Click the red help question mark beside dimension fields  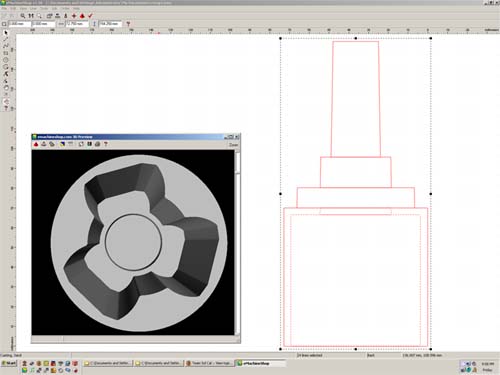tap(128, 24)
